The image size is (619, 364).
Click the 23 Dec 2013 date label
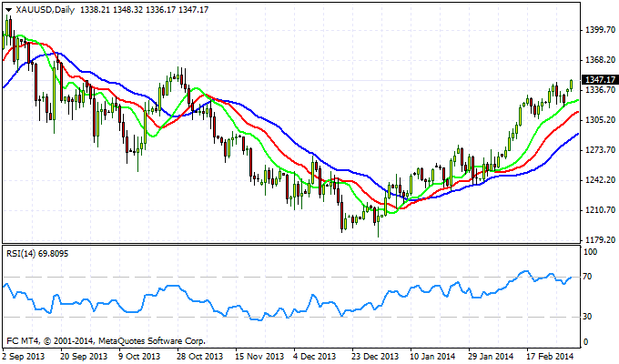[375, 356]
